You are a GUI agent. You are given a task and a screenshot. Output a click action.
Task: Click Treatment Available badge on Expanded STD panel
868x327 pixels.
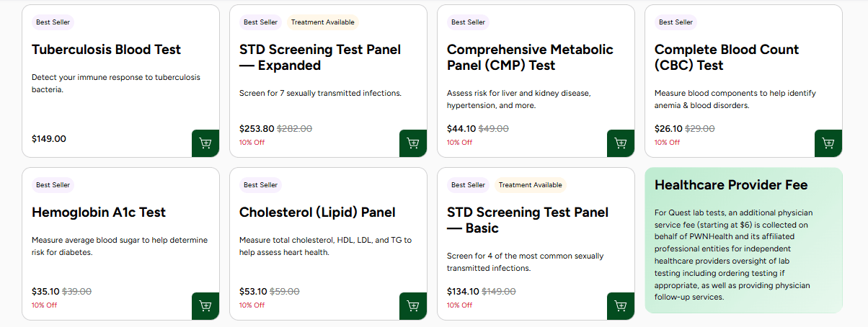point(323,22)
